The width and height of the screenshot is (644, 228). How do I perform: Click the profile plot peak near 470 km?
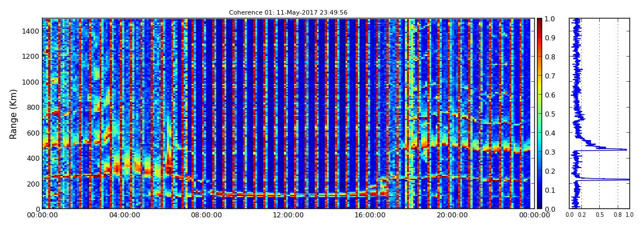625,150
